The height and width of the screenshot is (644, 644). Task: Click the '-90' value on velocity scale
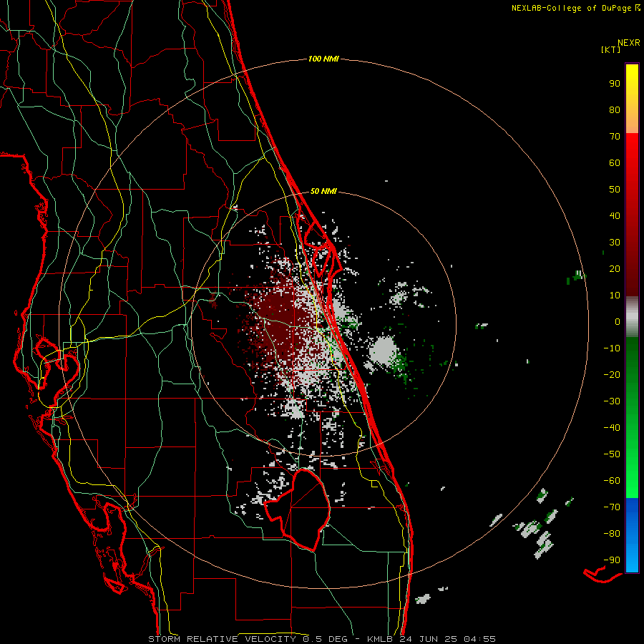(x=612, y=560)
